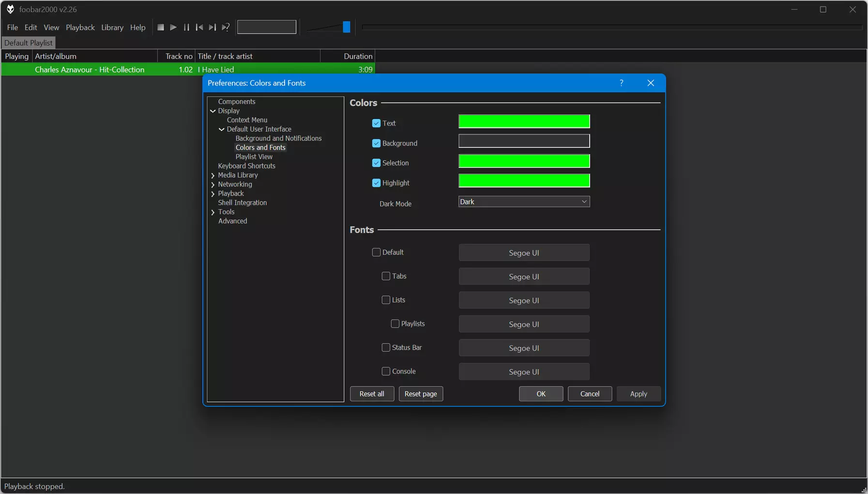
Task: Minimize the foobar2000 main window
Action: (794, 9)
